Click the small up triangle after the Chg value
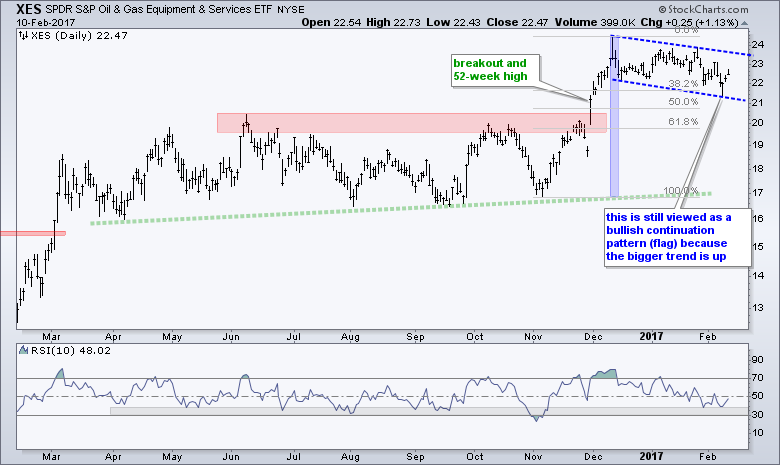The height and width of the screenshot is (465, 780). pos(744,23)
